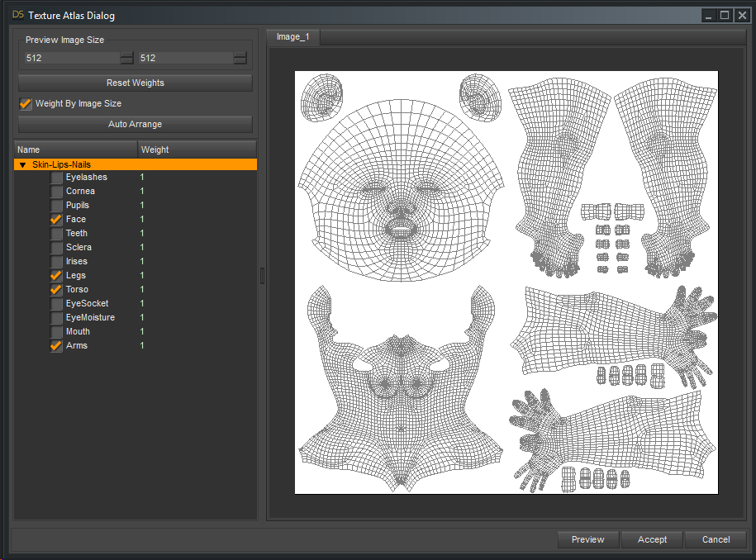
Task: Check the Pupils surface box
Action: (x=56, y=206)
